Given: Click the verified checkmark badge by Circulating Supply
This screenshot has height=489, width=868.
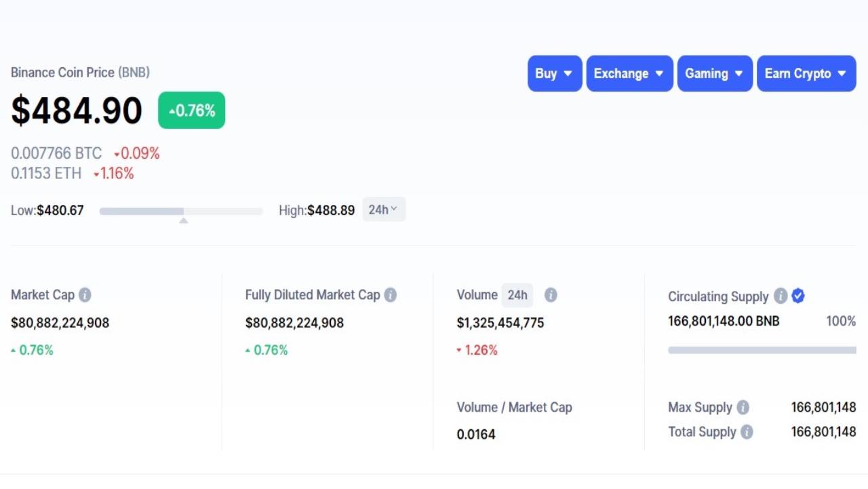Looking at the screenshot, I should pos(798,296).
